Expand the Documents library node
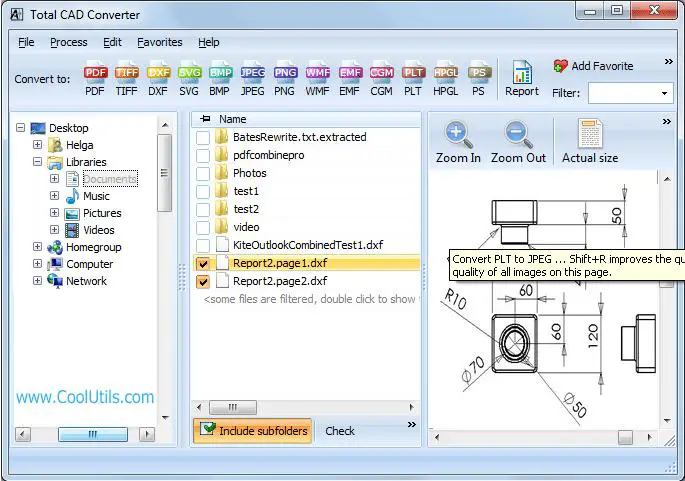 point(54,179)
